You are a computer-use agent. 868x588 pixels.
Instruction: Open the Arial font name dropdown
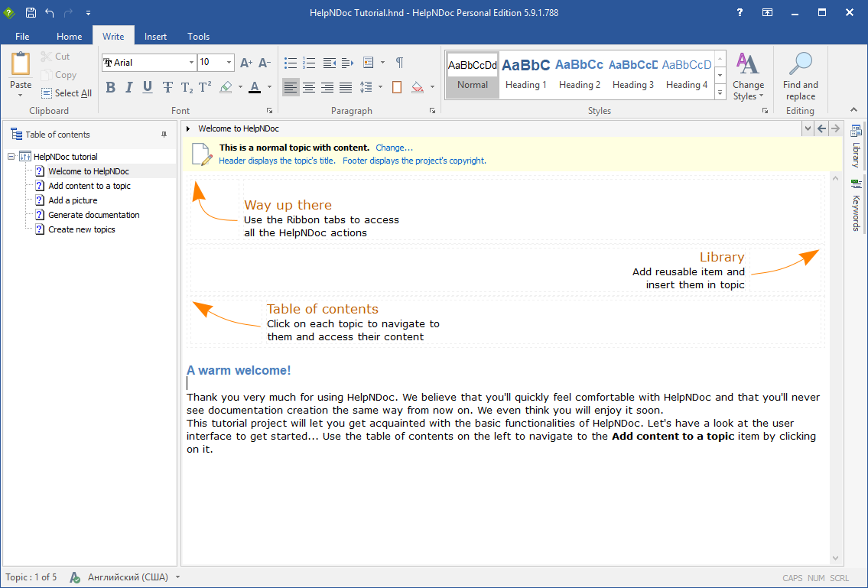click(x=191, y=63)
